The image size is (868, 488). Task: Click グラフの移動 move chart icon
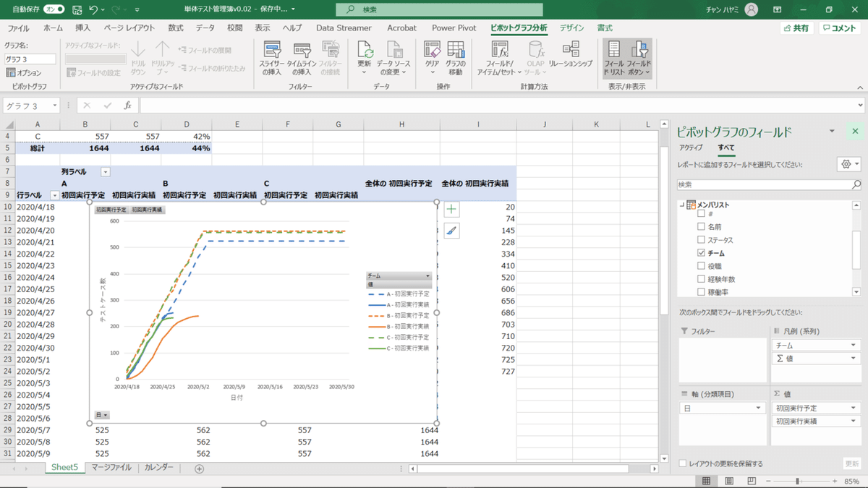tap(455, 58)
